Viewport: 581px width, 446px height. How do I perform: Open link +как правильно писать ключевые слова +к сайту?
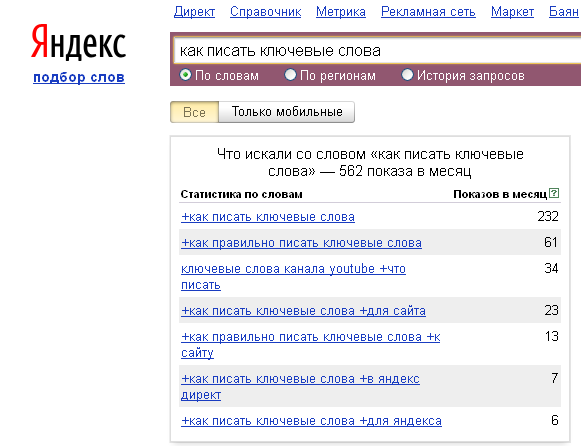(311, 345)
